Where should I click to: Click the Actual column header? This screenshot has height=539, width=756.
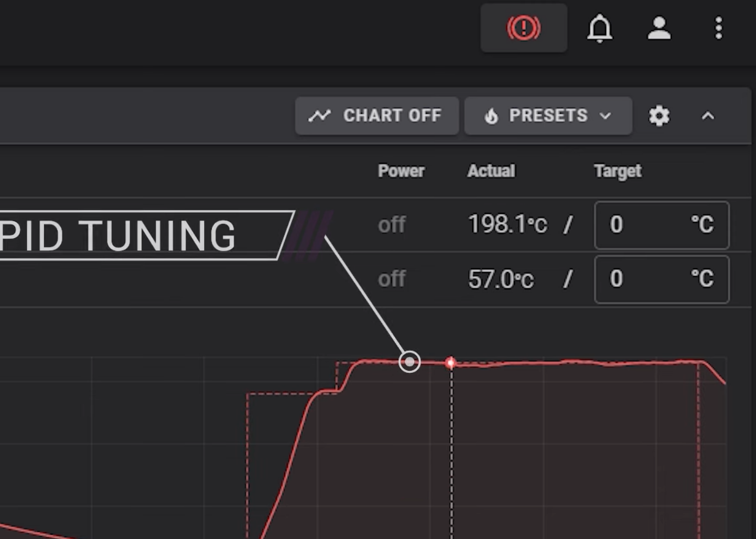491,171
